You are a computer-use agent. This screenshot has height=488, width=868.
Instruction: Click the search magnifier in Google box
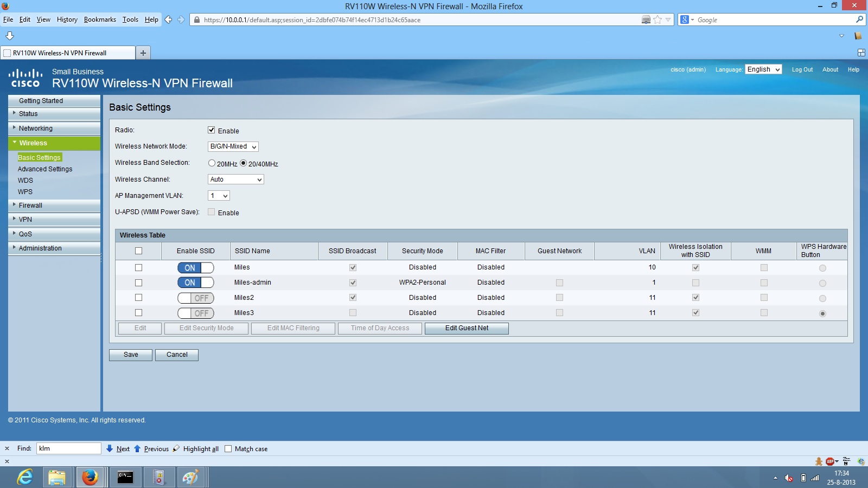859,20
